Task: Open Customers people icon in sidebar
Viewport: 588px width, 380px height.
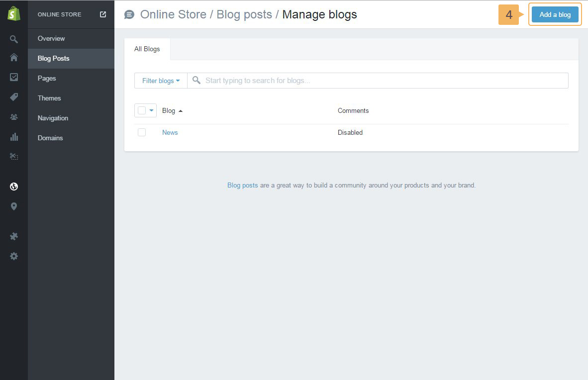Action: pyautogui.click(x=14, y=117)
